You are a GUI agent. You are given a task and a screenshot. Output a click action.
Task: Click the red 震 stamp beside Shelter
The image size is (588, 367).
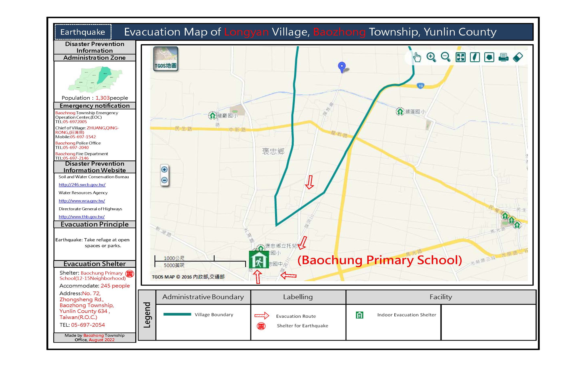[x=130, y=274]
